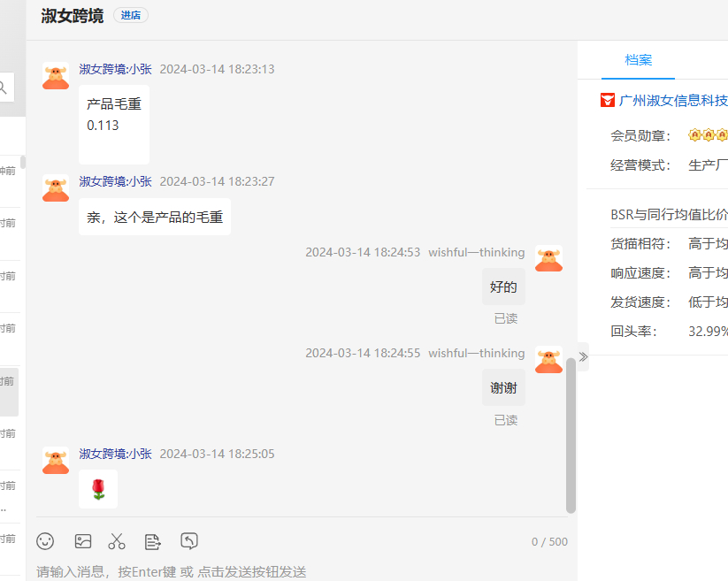
Task: Click 小张's avatar next to the rose message
Action: click(56, 460)
